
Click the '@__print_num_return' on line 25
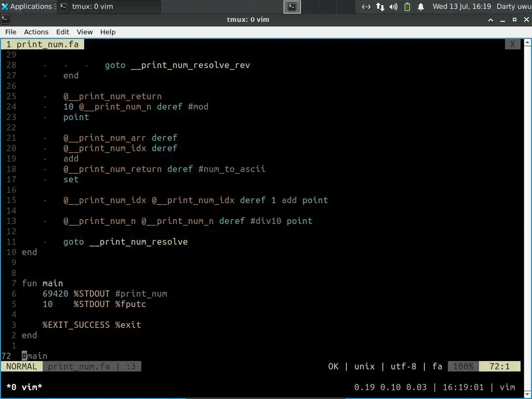(112, 96)
